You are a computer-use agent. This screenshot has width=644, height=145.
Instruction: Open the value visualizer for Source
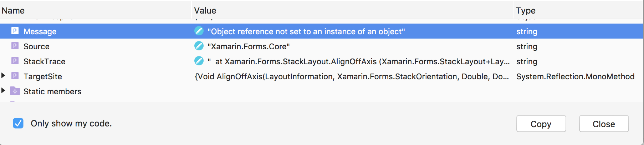[199, 46]
